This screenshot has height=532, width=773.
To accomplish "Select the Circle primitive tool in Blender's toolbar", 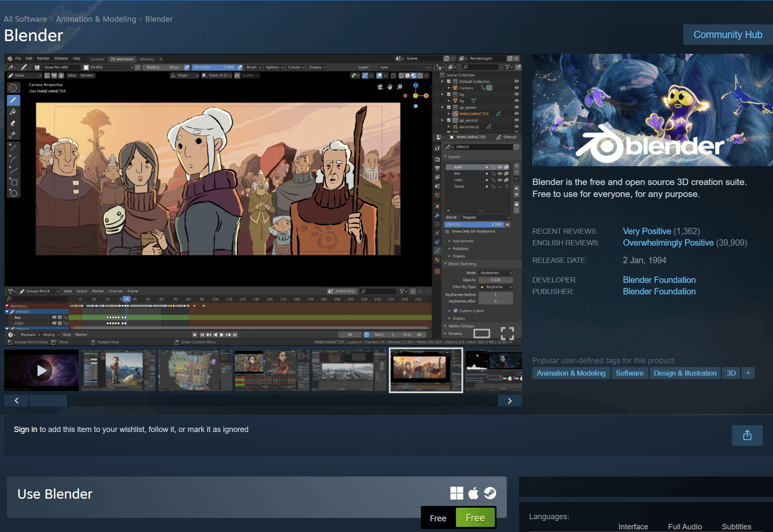I will click(x=13, y=193).
